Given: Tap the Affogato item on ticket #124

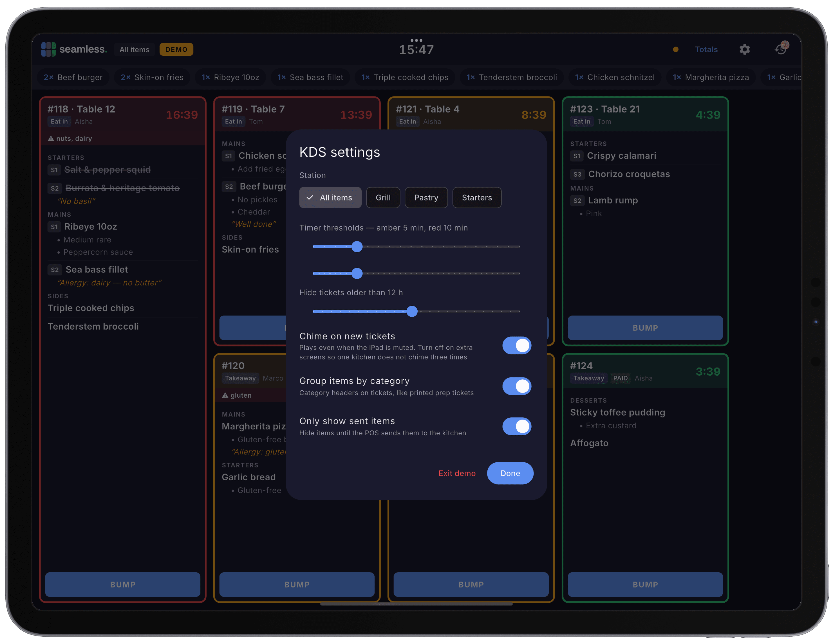Looking at the screenshot, I should (589, 443).
